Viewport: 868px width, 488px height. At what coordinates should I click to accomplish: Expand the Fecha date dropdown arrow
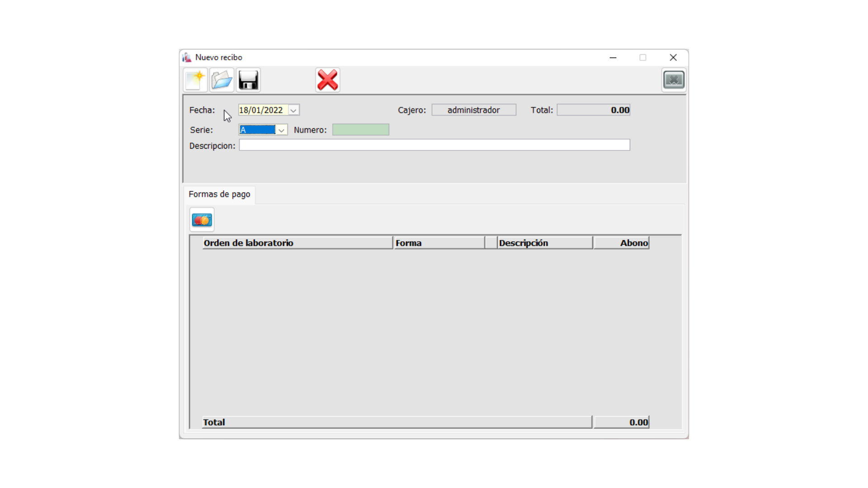(293, 110)
